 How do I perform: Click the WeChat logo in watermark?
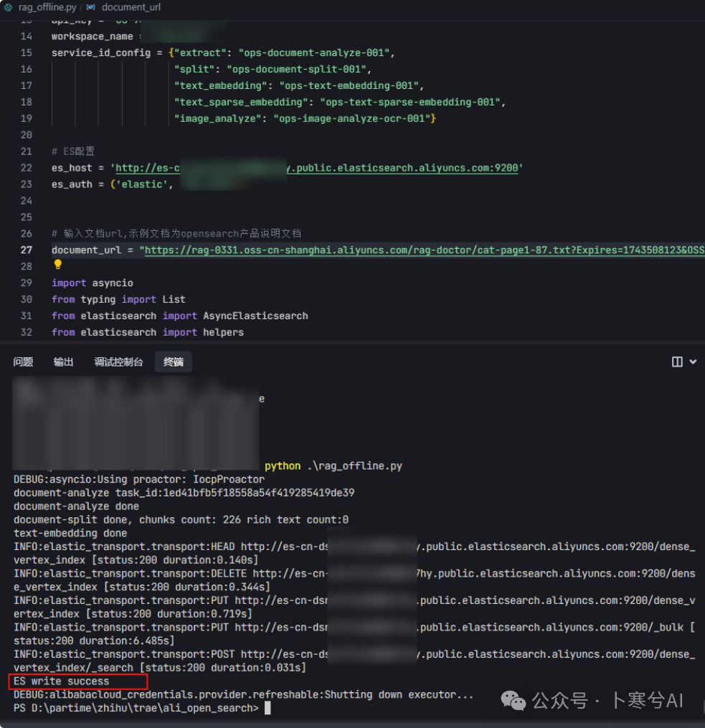tap(514, 700)
